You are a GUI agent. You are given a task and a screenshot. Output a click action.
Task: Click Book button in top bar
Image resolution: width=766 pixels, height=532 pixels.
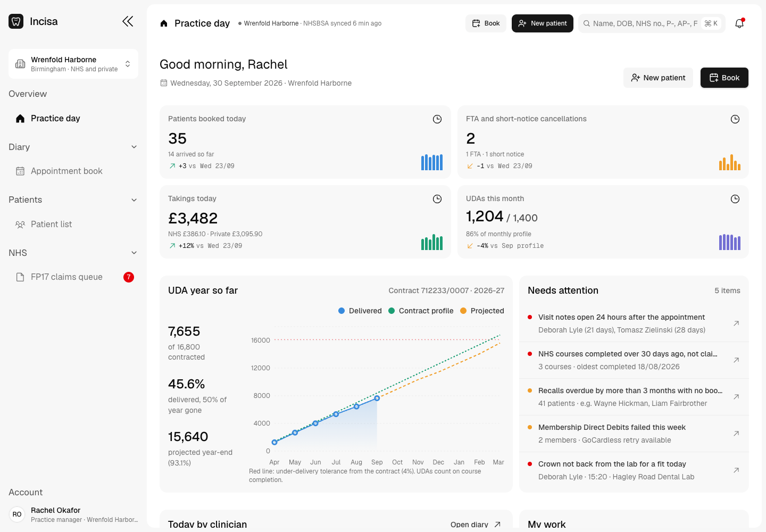486,23
